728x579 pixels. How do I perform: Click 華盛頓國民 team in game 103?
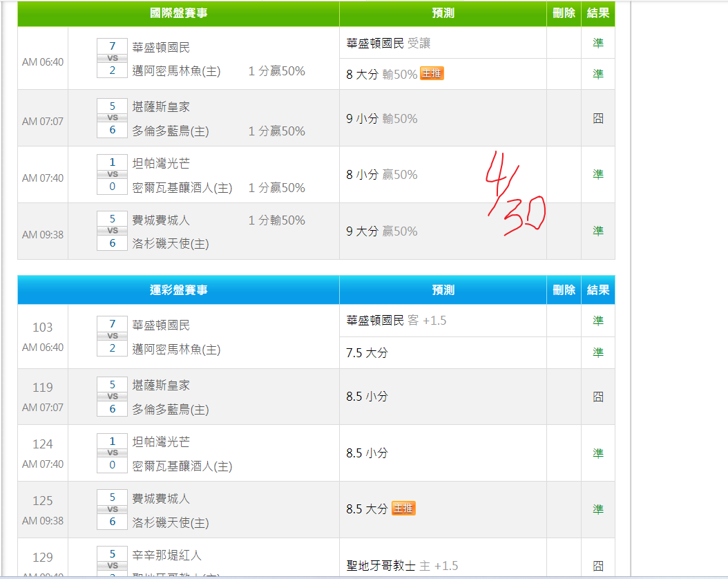pos(161,325)
